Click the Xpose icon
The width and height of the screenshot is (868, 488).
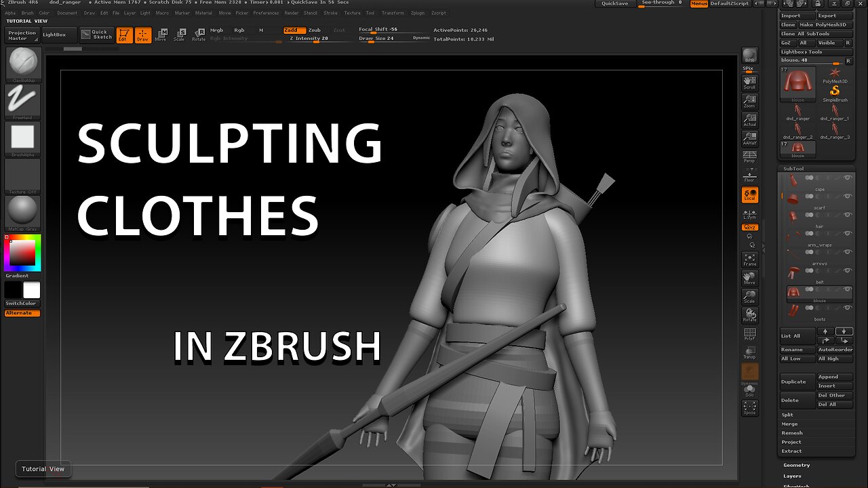pyautogui.click(x=749, y=407)
